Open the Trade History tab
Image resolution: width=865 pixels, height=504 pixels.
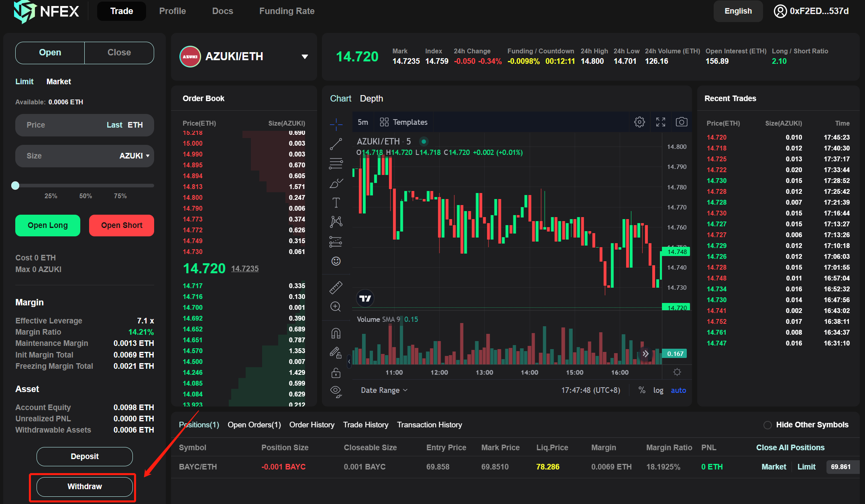point(365,425)
